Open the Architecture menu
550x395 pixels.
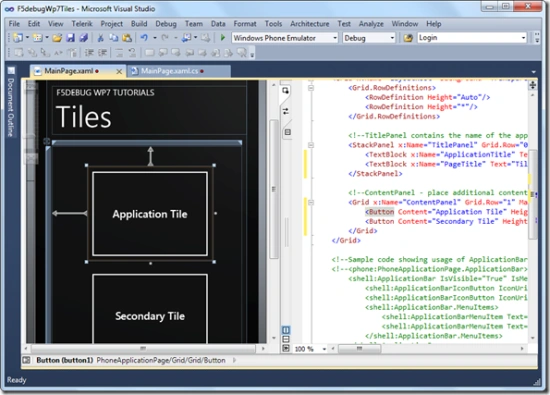tap(309, 24)
